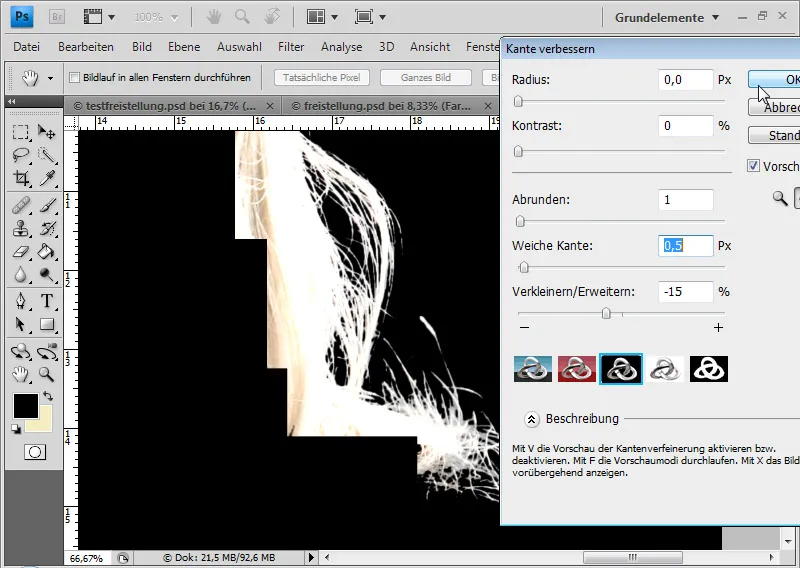Select the Eyedropper tool
800x568 pixels.
46,178
